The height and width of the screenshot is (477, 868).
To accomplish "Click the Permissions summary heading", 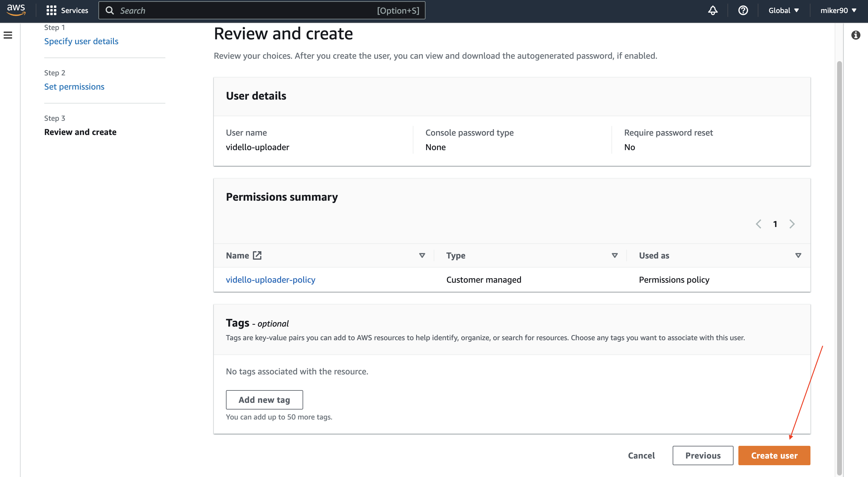I will coord(282,197).
